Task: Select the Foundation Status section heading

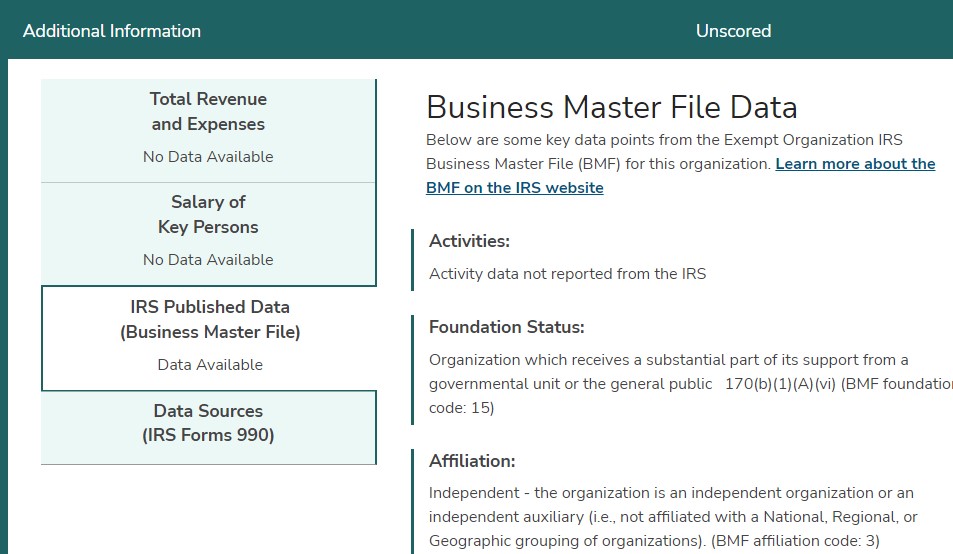Action: pos(506,327)
